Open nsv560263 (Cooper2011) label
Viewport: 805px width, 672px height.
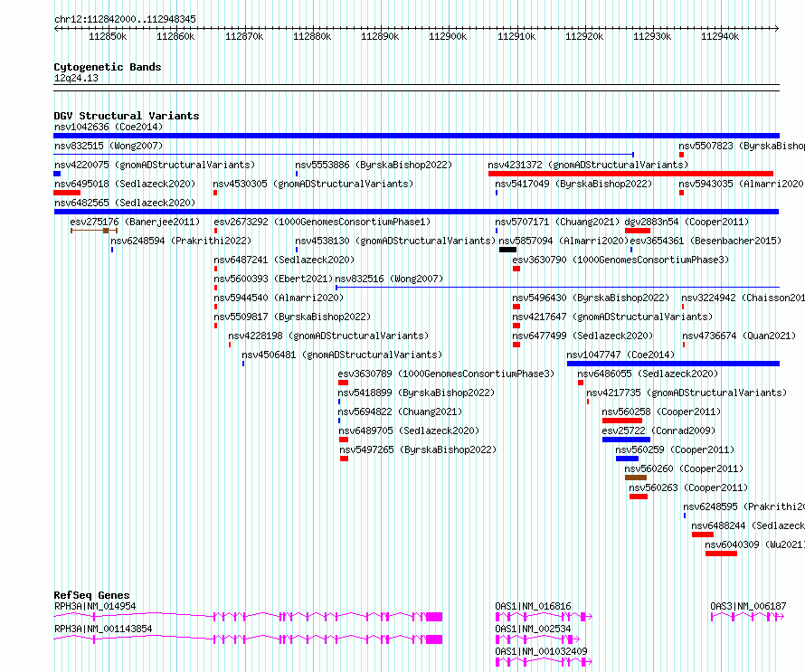[689, 487]
